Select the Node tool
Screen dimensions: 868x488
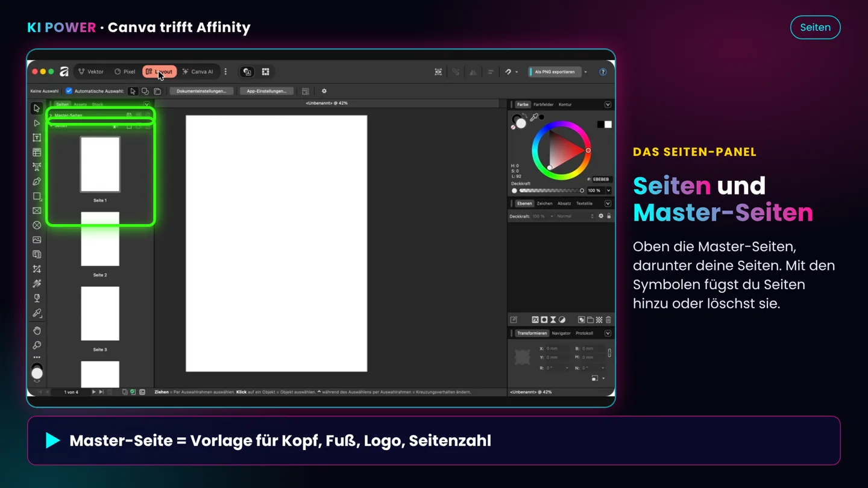click(x=37, y=123)
